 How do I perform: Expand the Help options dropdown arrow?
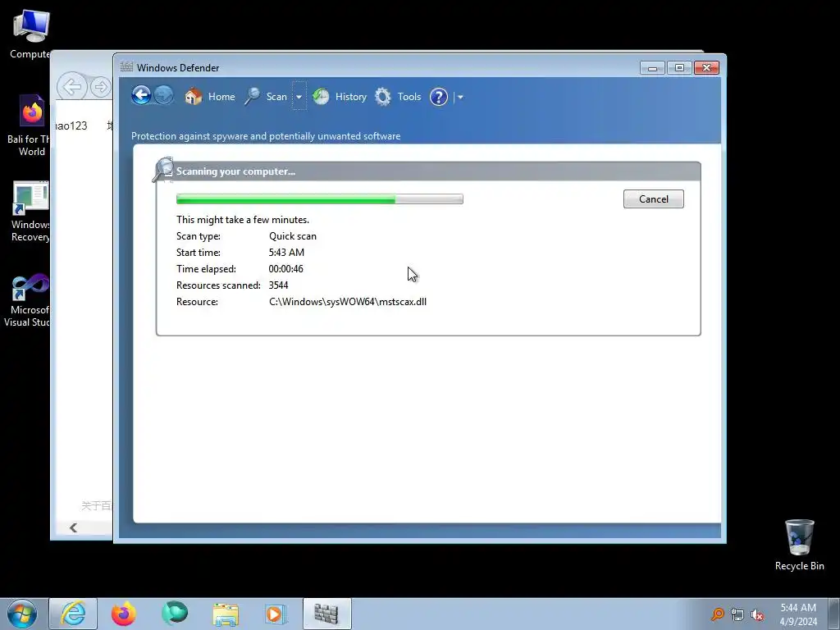pos(459,97)
